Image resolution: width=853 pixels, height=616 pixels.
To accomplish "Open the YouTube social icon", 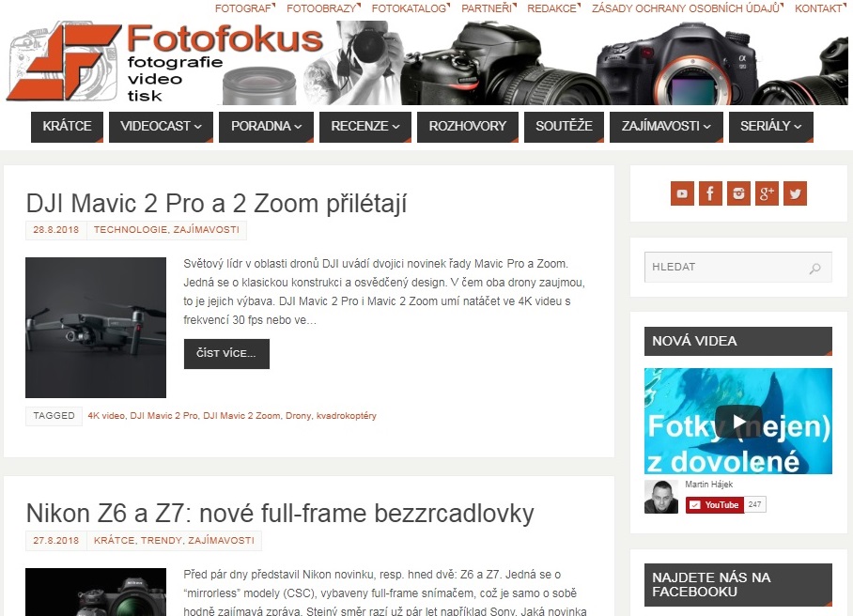I will point(682,193).
